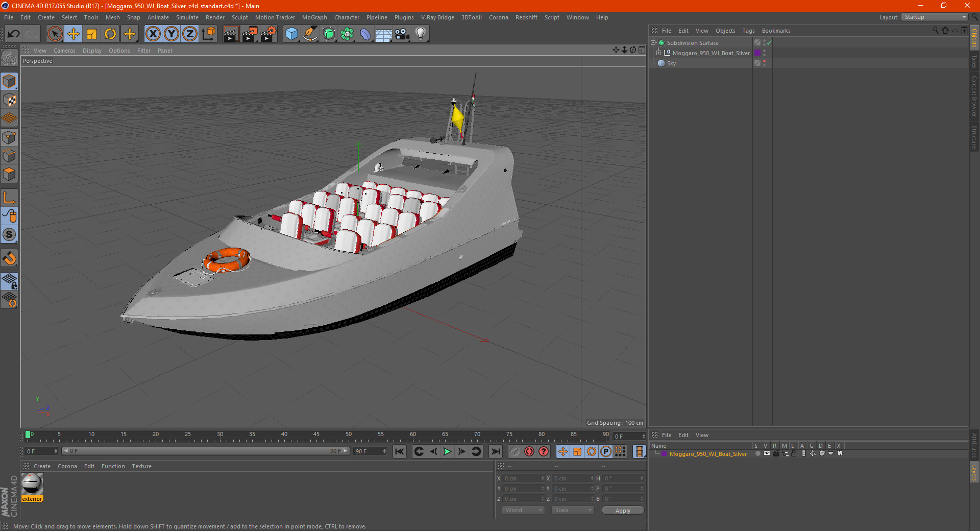Switch to Polygons mode
This screenshot has height=531, width=980.
pyautogui.click(x=9, y=174)
